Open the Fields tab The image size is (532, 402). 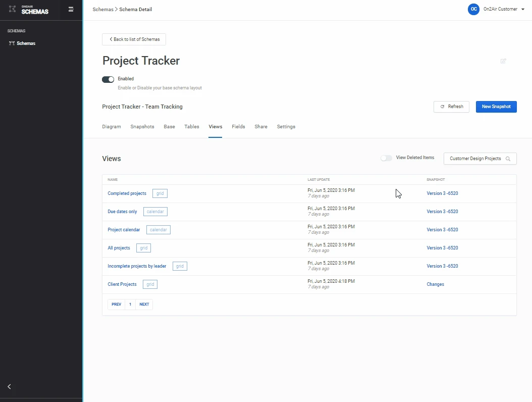pyautogui.click(x=238, y=127)
